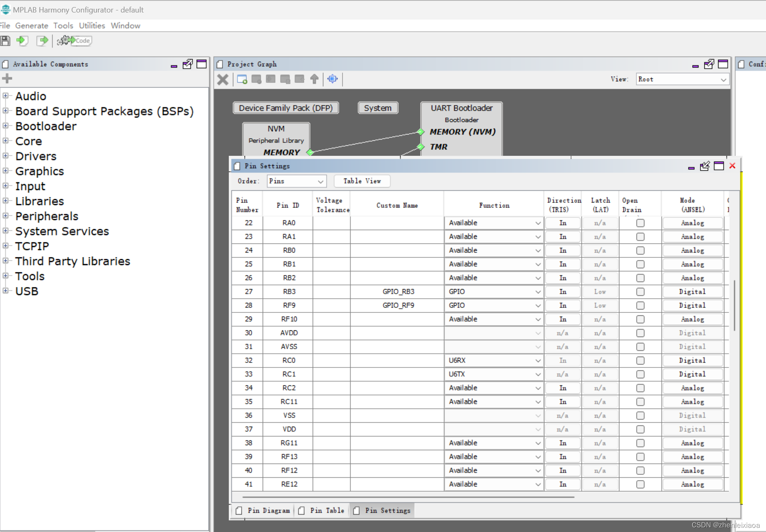Open the View Root dropdown
This screenshot has width=766, height=532.
click(x=682, y=79)
